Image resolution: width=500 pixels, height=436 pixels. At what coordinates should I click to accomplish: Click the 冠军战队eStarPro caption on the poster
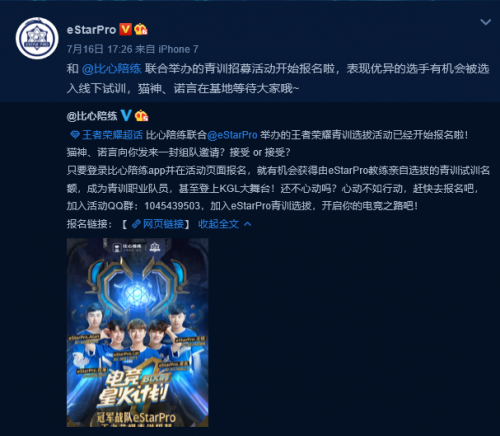click(136, 417)
